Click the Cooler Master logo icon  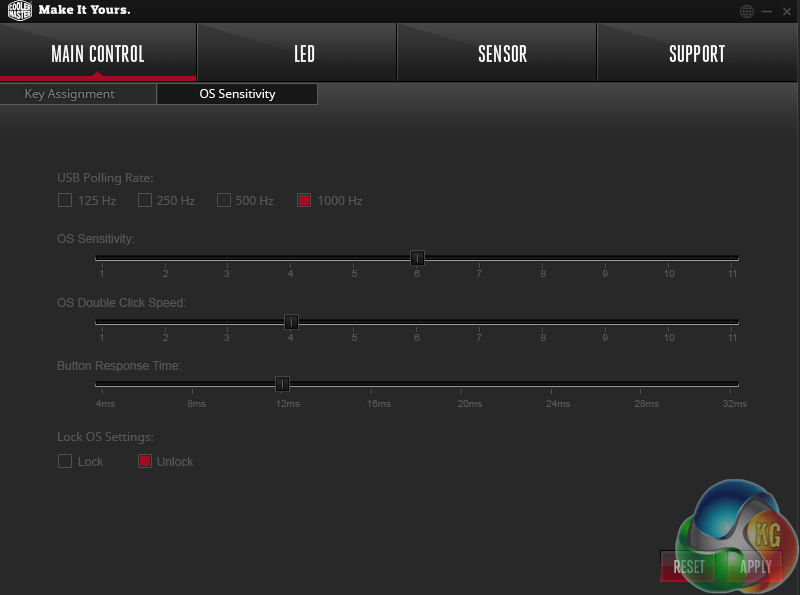click(20, 10)
